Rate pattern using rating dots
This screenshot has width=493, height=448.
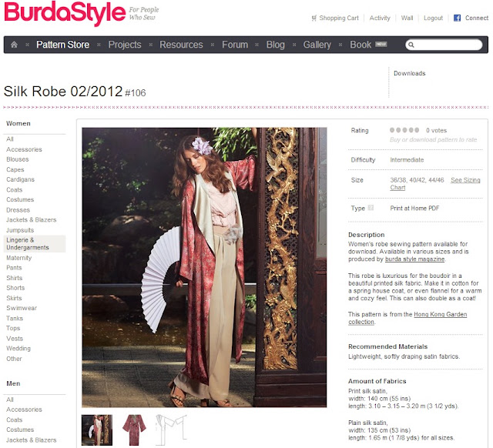(404, 130)
